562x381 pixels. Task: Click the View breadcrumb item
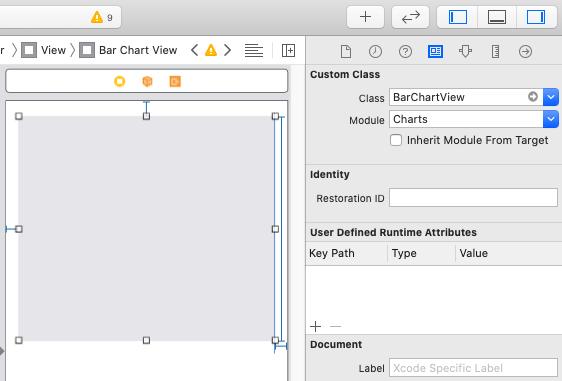[x=44, y=50]
